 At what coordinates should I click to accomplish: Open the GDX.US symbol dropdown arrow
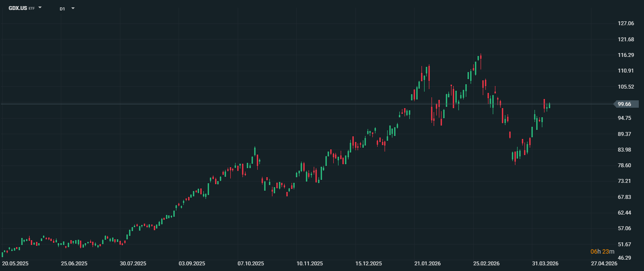click(40, 8)
